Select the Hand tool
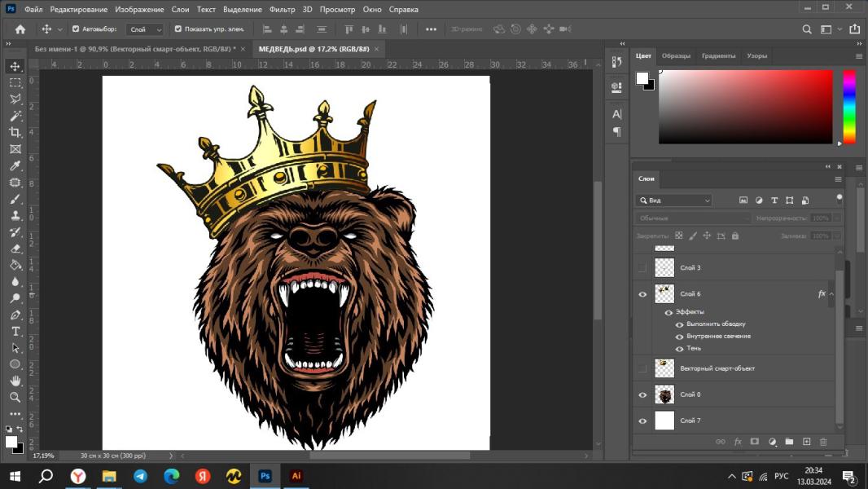 click(x=15, y=381)
